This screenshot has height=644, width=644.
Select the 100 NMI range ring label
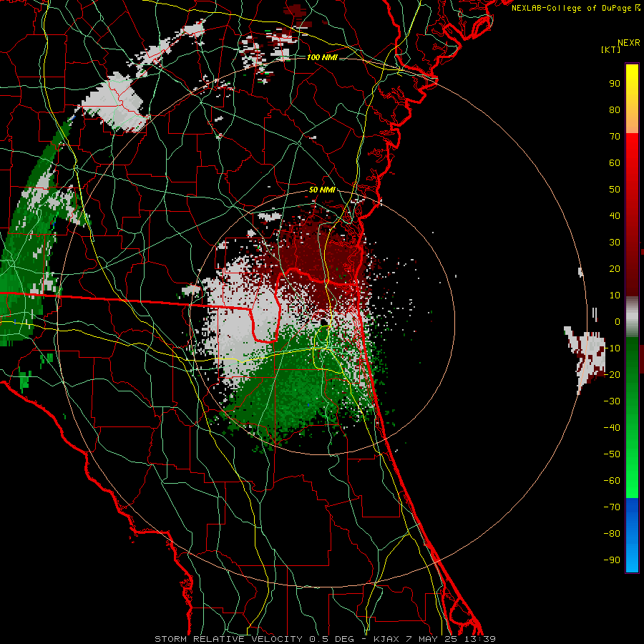[x=322, y=57]
